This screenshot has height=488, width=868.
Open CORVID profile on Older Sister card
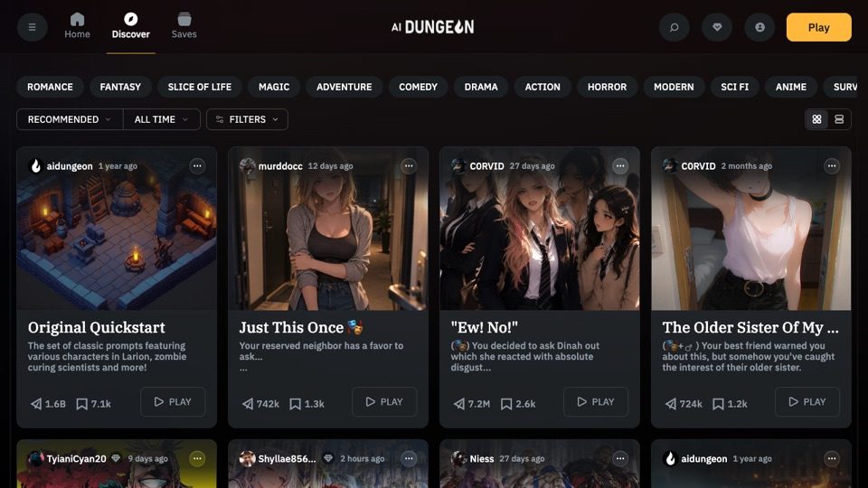coord(690,166)
